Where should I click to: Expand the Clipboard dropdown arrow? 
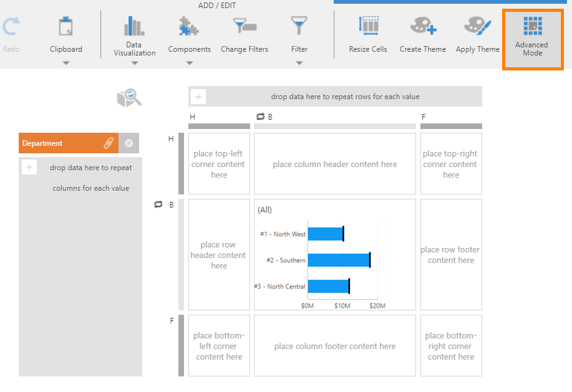[65, 62]
